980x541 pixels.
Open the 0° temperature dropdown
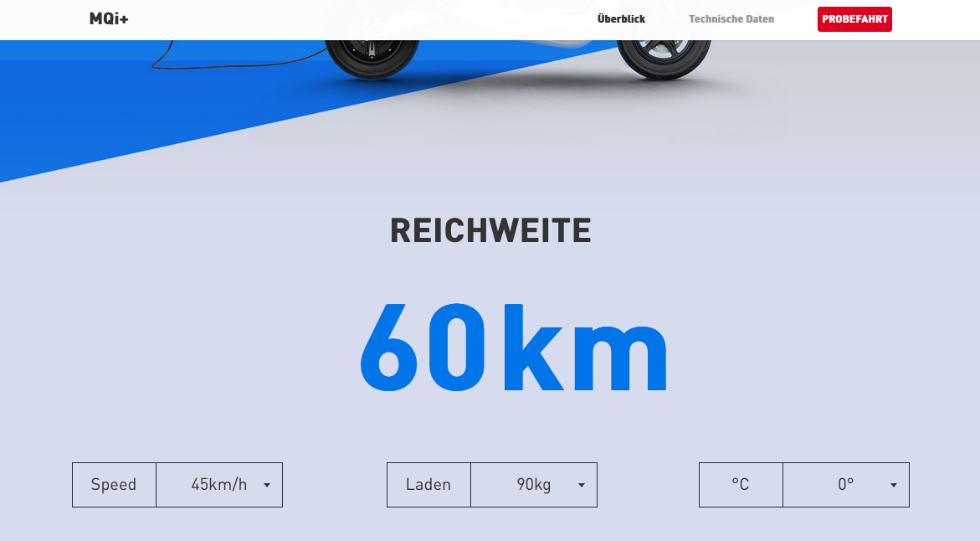tap(845, 485)
